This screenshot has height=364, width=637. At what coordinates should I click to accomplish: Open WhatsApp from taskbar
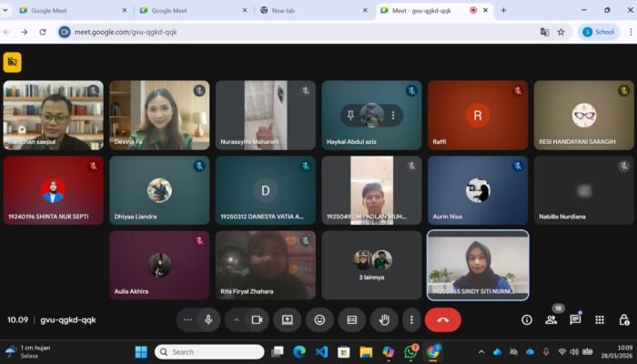(410, 352)
